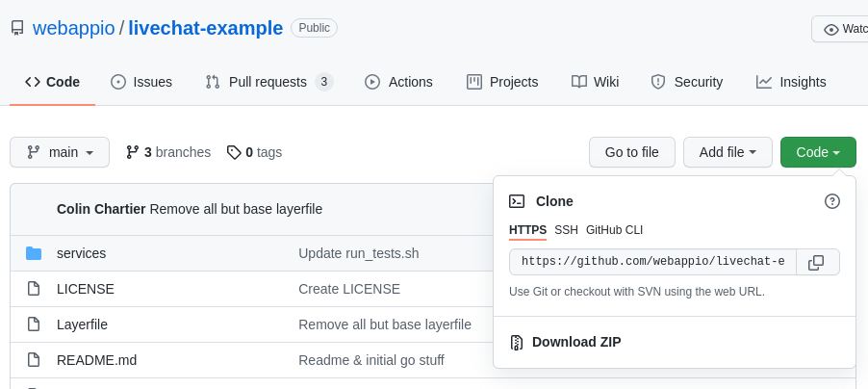Click the tag icon beside 0 tags
The height and width of the screenshot is (389, 868).
point(234,152)
